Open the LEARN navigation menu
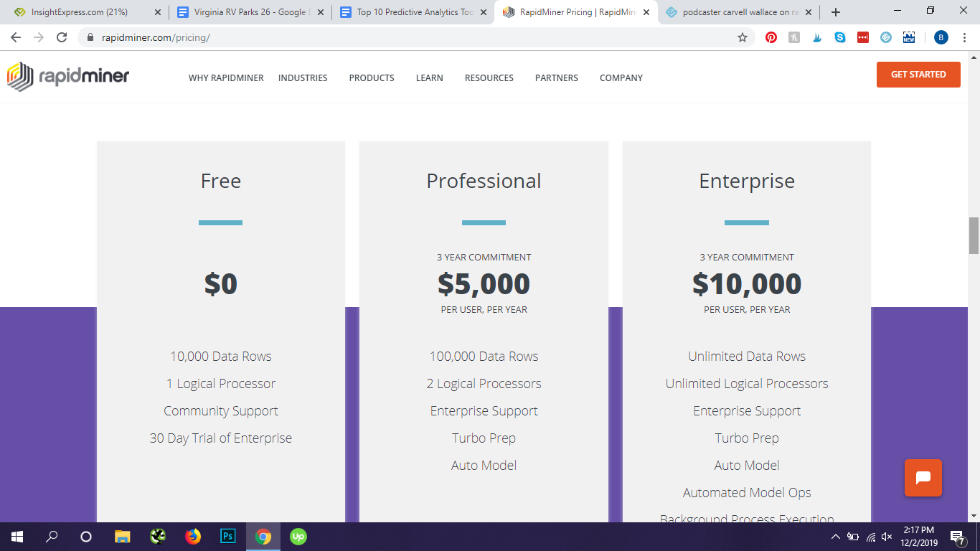Screen dimensions: 980x551 430,77
